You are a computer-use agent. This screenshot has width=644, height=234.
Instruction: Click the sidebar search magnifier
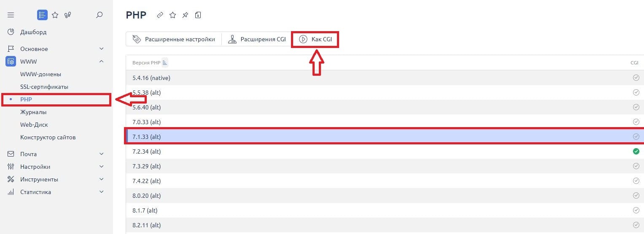[x=99, y=15]
